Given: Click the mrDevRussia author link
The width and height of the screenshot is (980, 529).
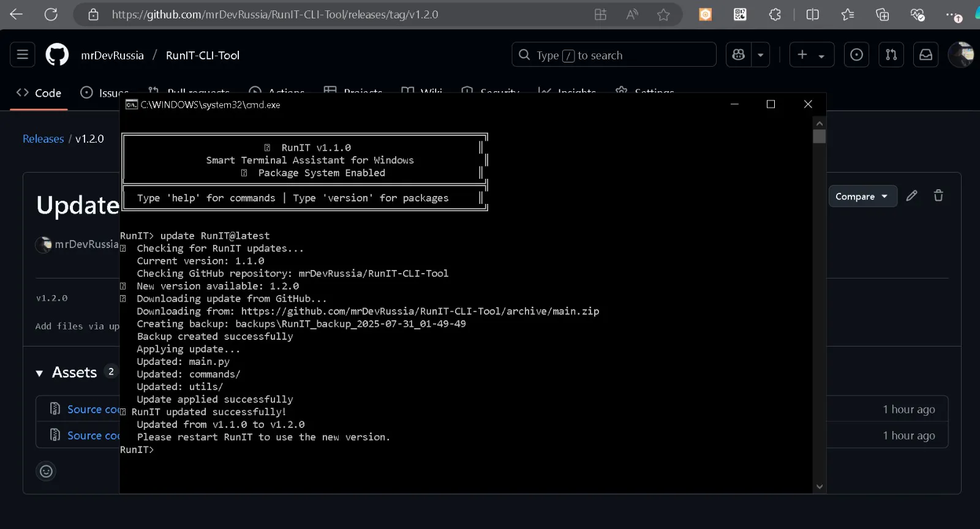Looking at the screenshot, I should pyautogui.click(x=86, y=244).
